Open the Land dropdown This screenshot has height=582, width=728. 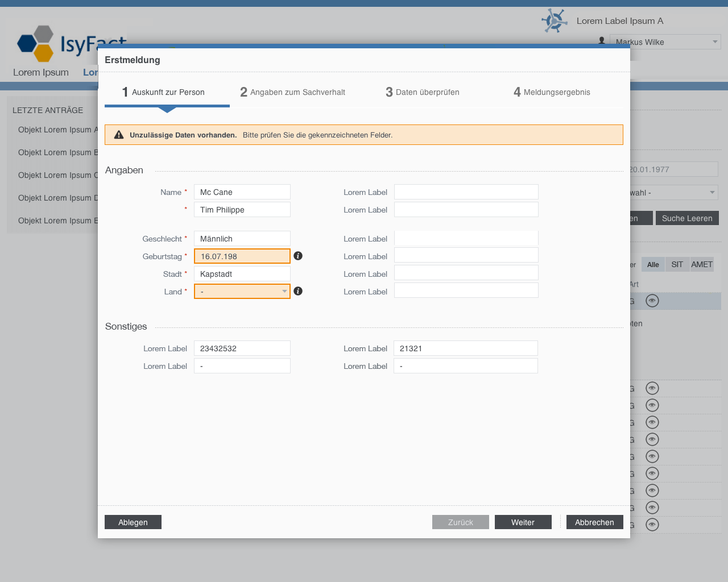coord(242,292)
